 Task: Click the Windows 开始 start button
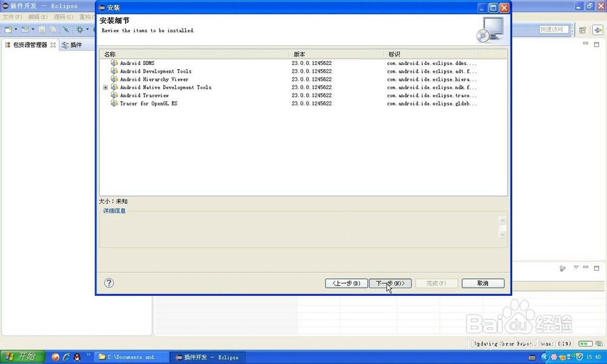point(22,357)
